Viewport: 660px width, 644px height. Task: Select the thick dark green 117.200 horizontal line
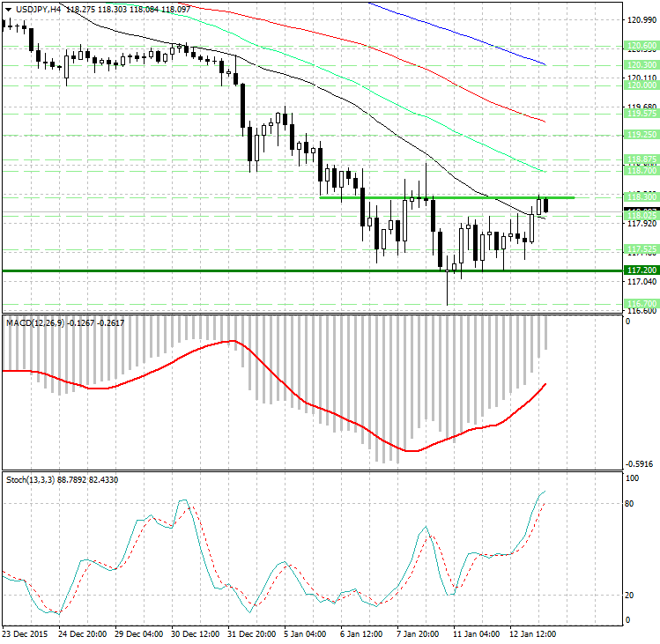(x=312, y=270)
